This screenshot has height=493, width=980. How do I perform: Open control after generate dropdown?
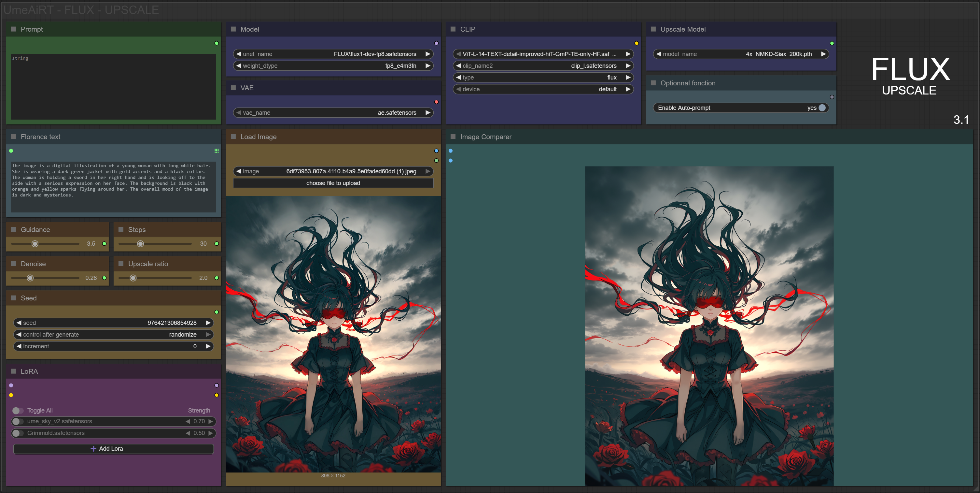coord(113,335)
